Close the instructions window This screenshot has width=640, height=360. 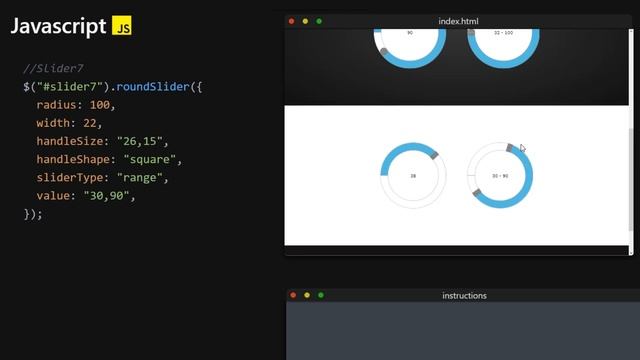[293, 295]
